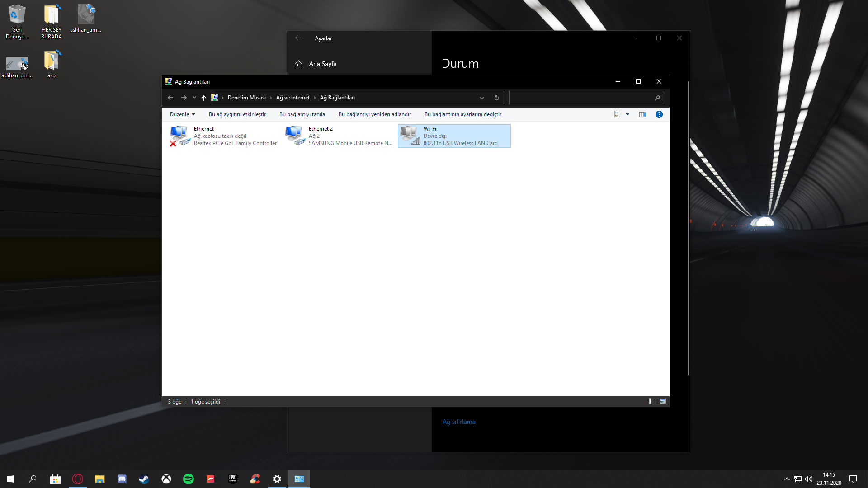This screenshot has height=488, width=868.
Task: Select the Wi-Fi adapter icon
Action: pos(410,136)
